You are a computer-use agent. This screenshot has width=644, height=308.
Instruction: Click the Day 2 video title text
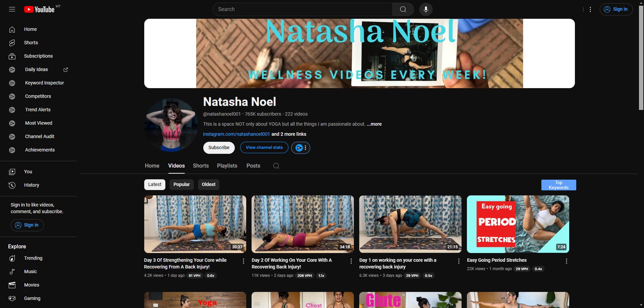pyautogui.click(x=291, y=264)
